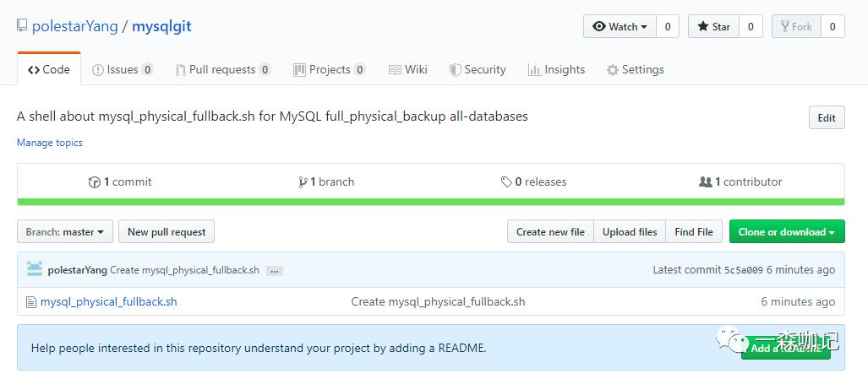Star the mysqlgit repository
Viewport: 868px width, 379px height.
pos(714,26)
